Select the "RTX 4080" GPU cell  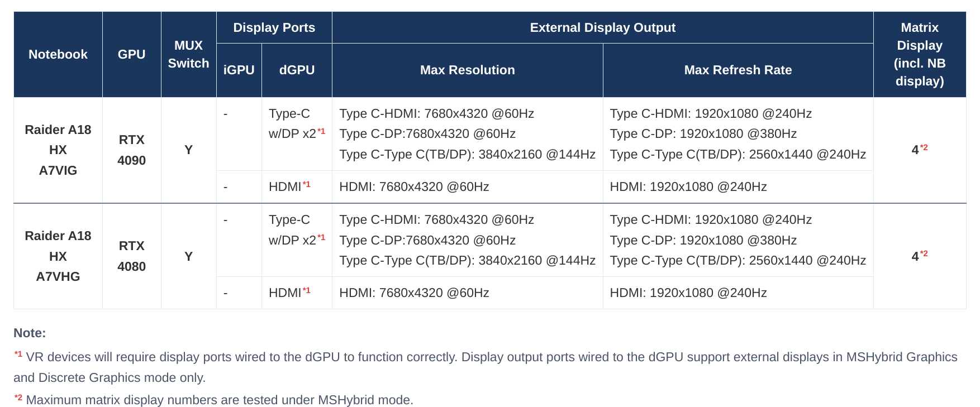132,256
